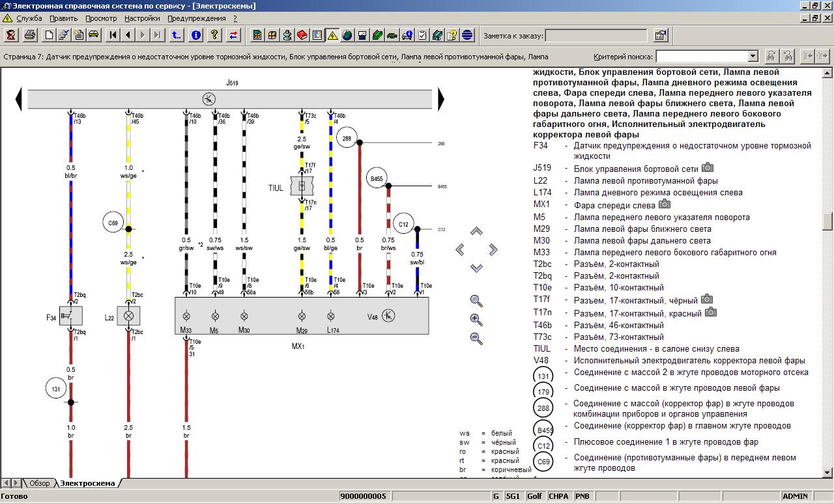This screenshot has width=834, height=504.
Task: Click the vertical scrollbar down arrow
Action: pyautogui.click(x=828, y=473)
